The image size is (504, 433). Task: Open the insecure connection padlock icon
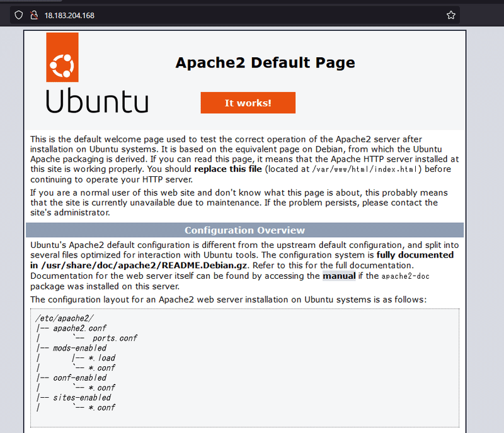[34, 15]
